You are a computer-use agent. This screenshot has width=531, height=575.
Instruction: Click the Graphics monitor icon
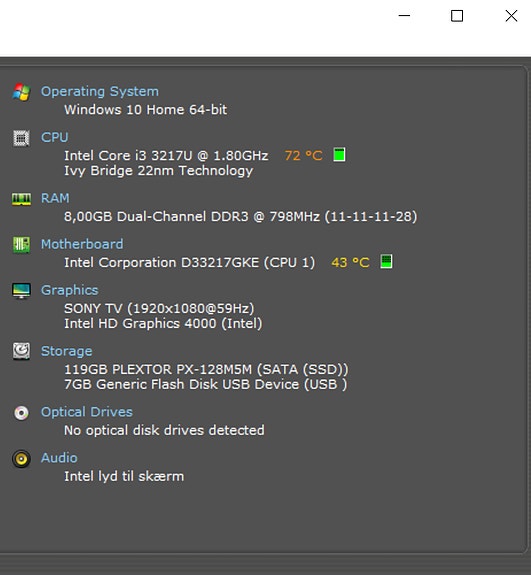point(21,291)
